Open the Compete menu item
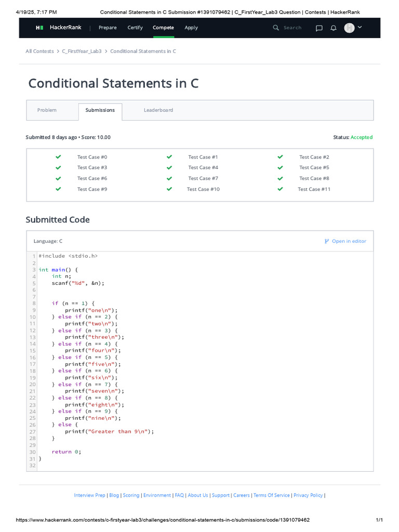Screen dimensions: 399x532 click(163, 28)
